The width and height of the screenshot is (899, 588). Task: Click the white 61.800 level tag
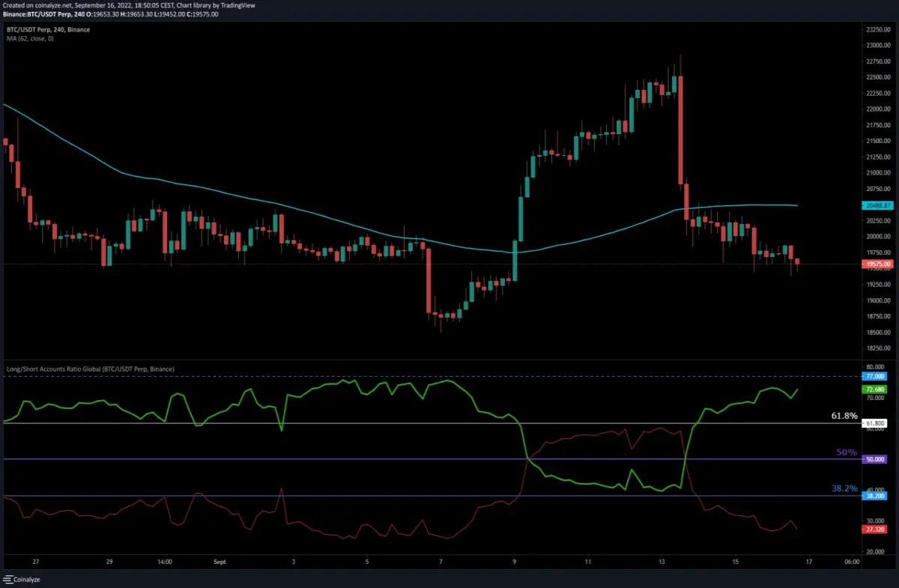pyautogui.click(x=876, y=423)
